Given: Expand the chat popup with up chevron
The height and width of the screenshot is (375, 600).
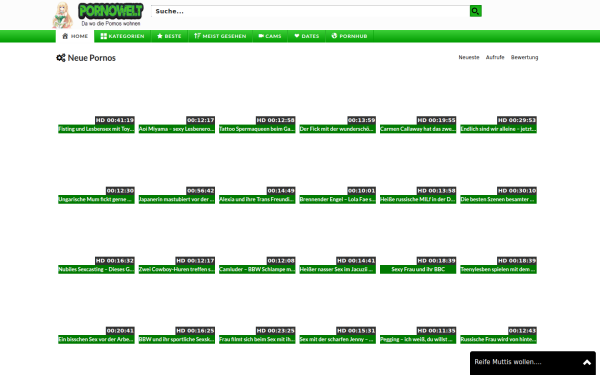Looking at the screenshot, I should [x=587, y=362].
